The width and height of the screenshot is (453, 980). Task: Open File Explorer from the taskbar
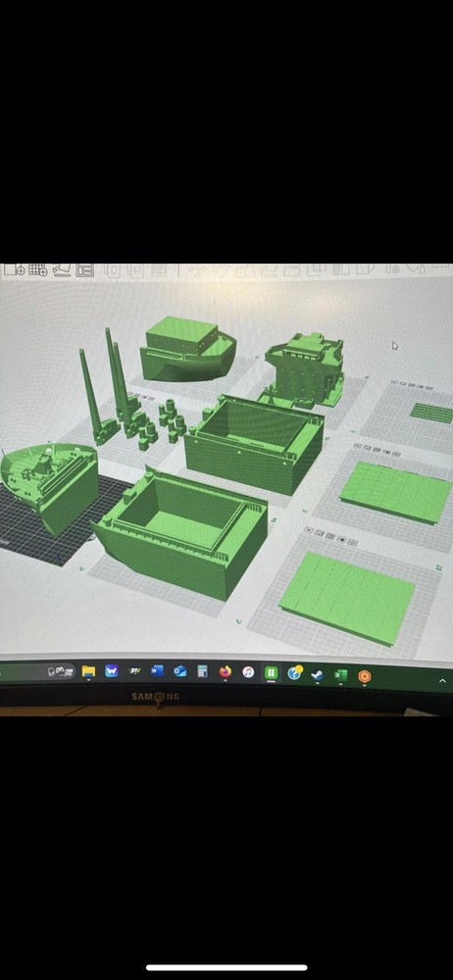click(89, 671)
